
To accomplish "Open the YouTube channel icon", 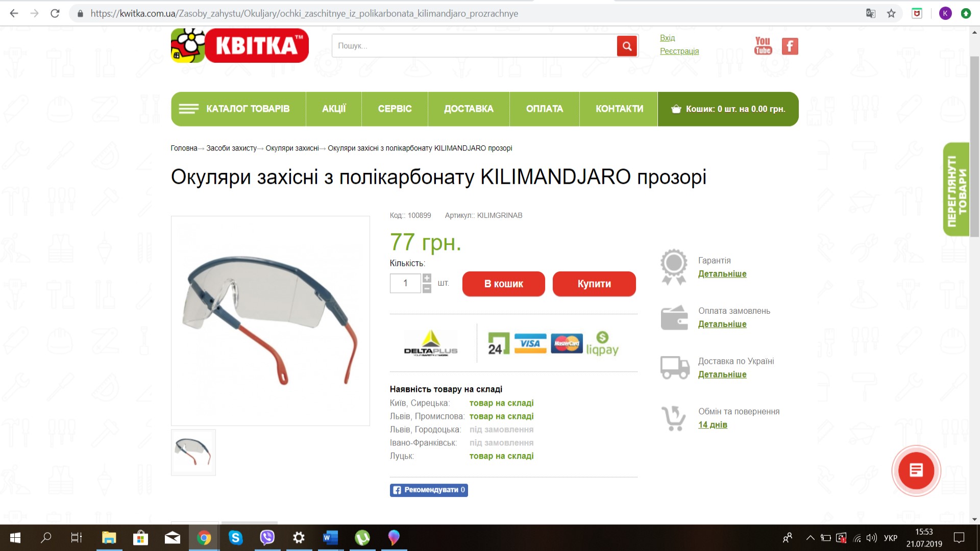I will 763,46.
